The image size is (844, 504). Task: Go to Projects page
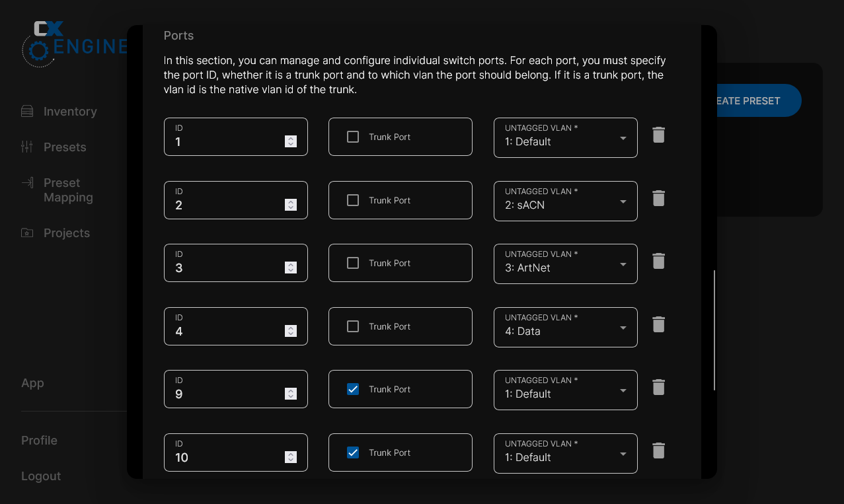66,233
